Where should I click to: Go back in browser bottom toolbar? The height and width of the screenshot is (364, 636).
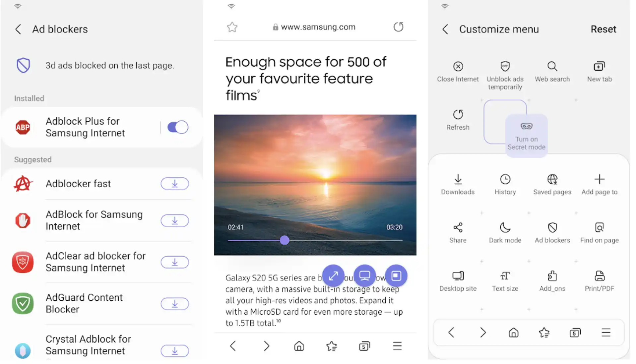coord(233,346)
